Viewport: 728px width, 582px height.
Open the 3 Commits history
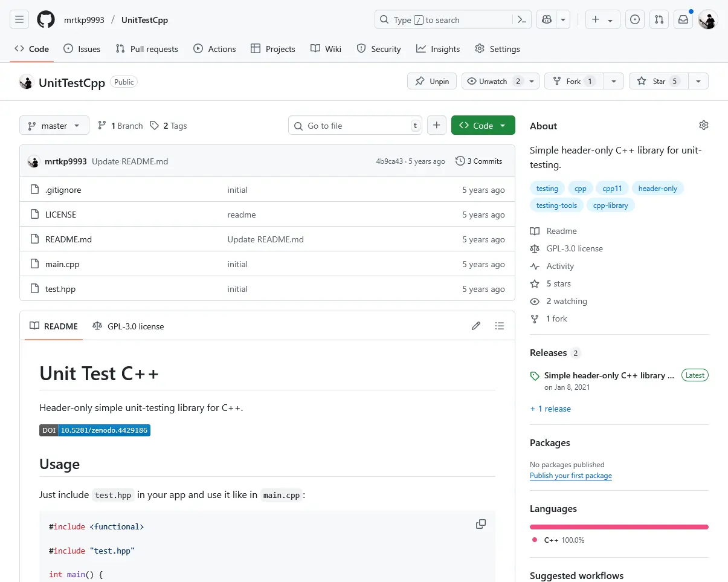click(x=479, y=161)
